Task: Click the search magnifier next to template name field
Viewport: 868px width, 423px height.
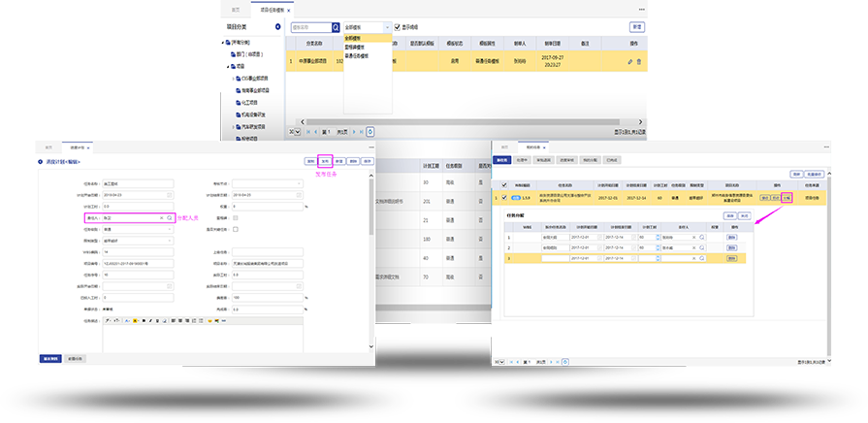Action: [337, 28]
